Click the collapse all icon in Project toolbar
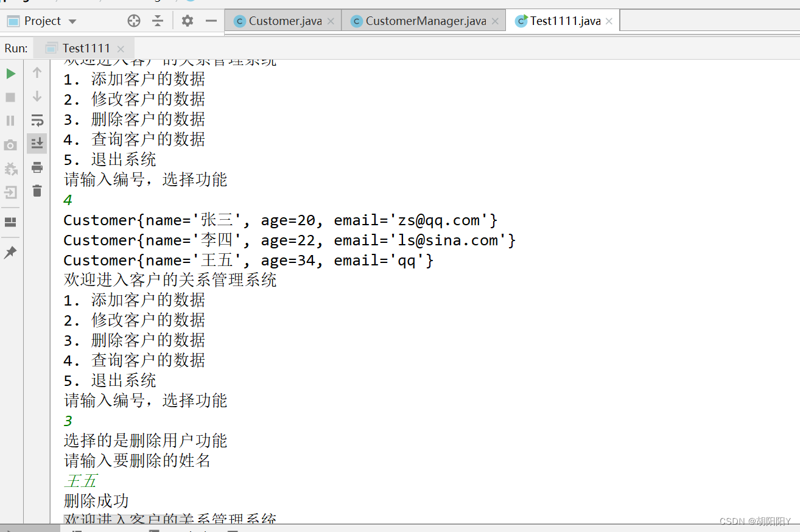The width and height of the screenshot is (800, 532). tap(158, 21)
